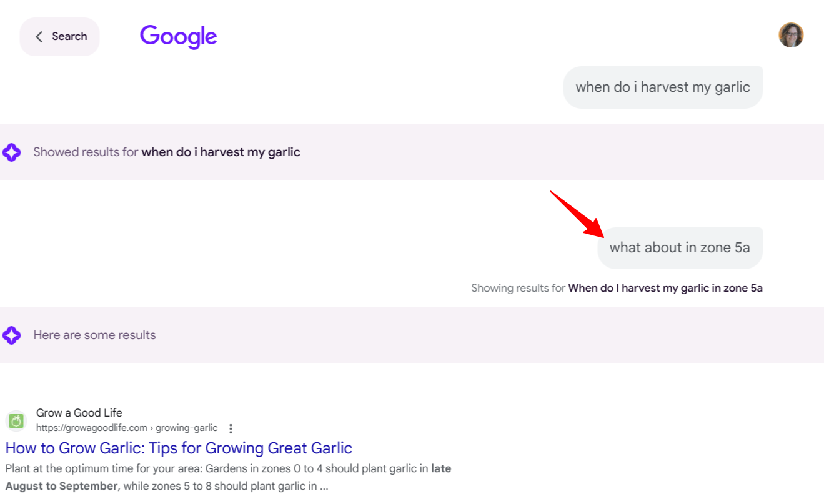Image resolution: width=824 pixels, height=504 pixels.
Task: Open three-dot options for growagoodlife result
Action: click(x=231, y=428)
